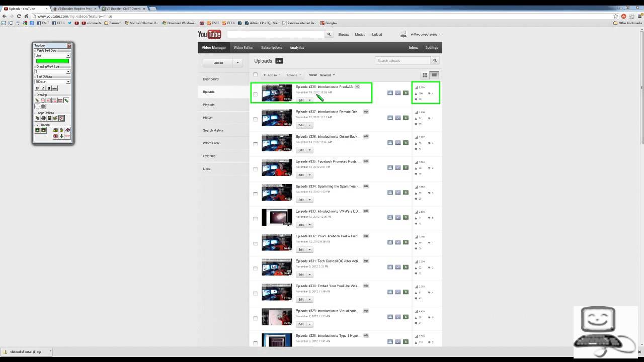Screen dimensions: 644x362
Task: Click the download icon for Episode #338
Action: (390, 93)
